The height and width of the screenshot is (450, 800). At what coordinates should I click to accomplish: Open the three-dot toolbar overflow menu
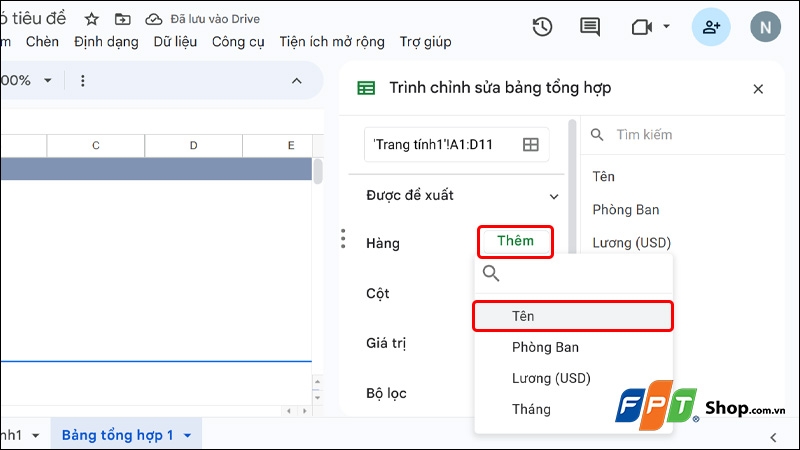[83, 81]
